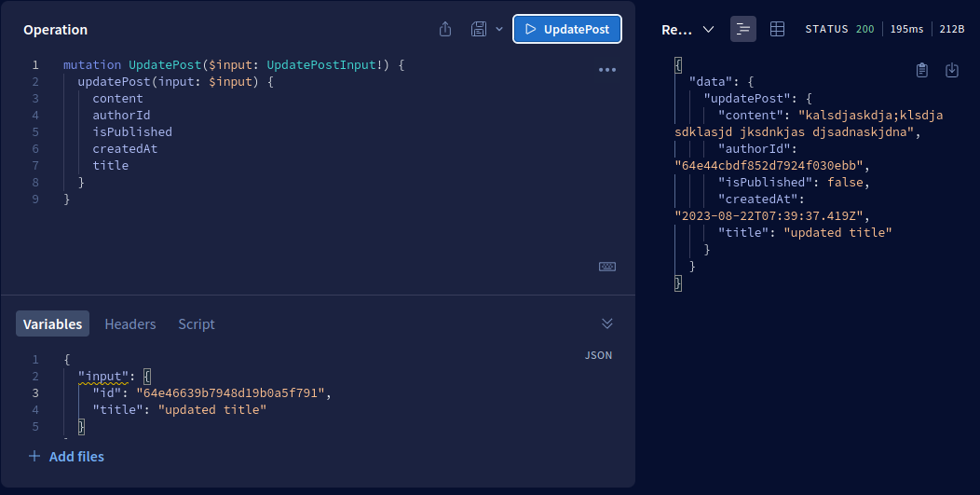Click the id value 64e46639b7948d19b0a5f791
980x495 pixels.
(231, 393)
